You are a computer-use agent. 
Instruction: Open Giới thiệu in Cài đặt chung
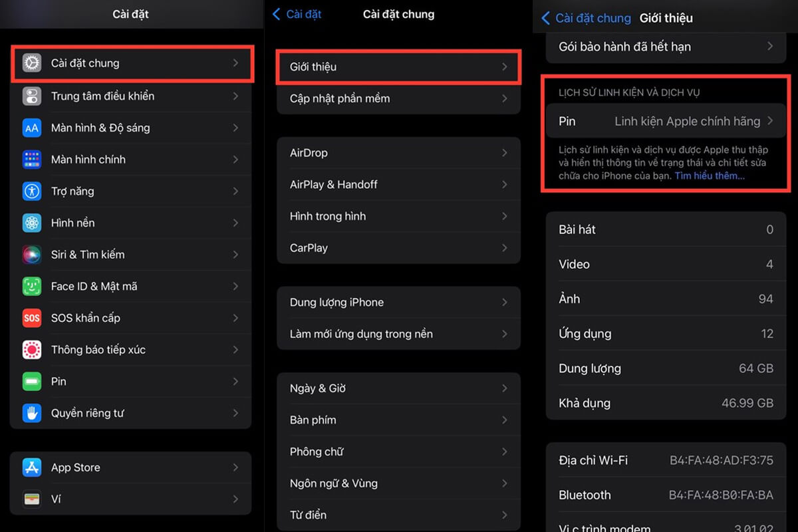pyautogui.click(x=398, y=66)
